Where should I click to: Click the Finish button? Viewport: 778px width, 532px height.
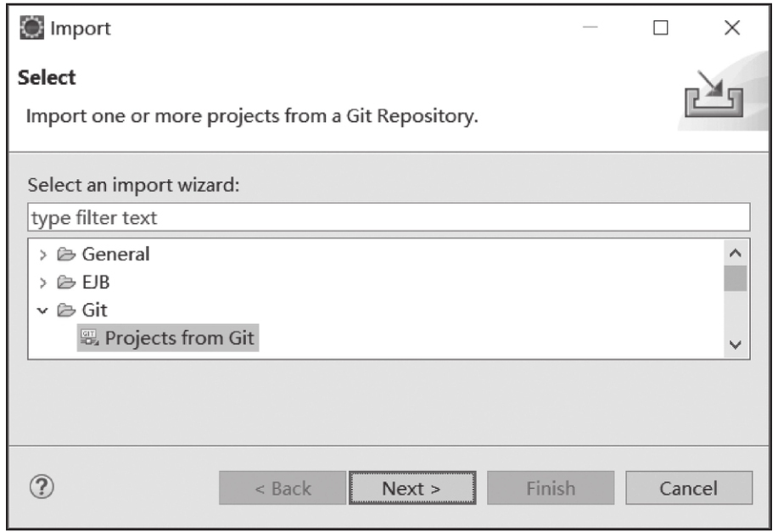tap(551, 488)
